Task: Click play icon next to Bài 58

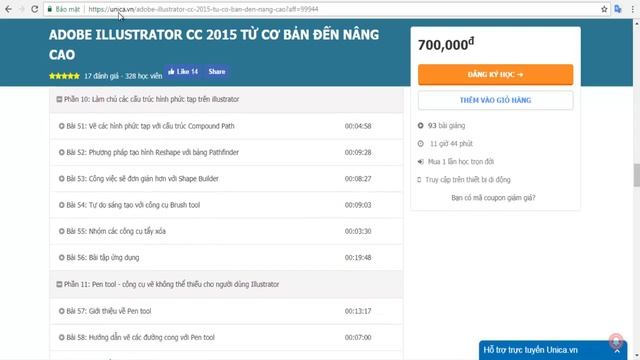Action: click(x=62, y=338)
